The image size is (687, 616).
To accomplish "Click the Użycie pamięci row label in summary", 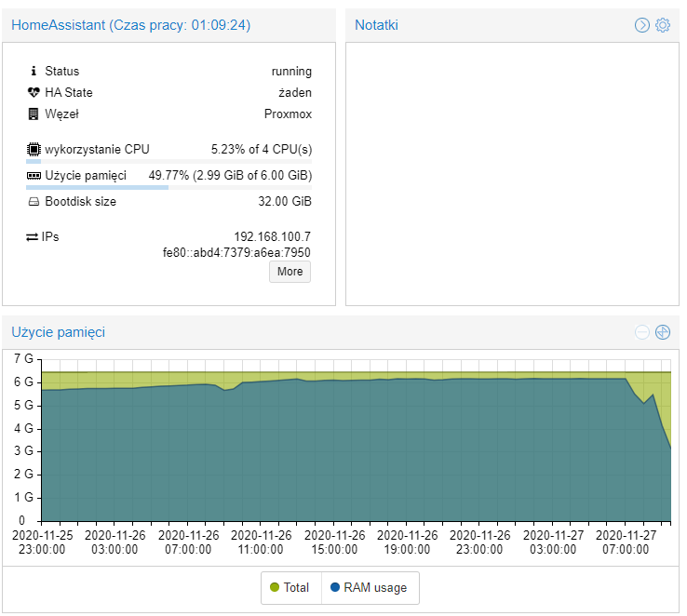I will [86, 176].
